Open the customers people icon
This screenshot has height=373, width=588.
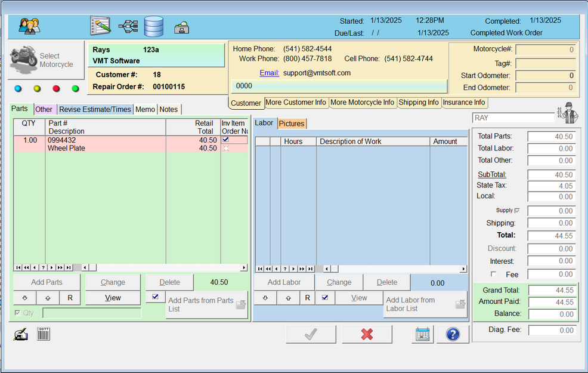tap(29, 26)
